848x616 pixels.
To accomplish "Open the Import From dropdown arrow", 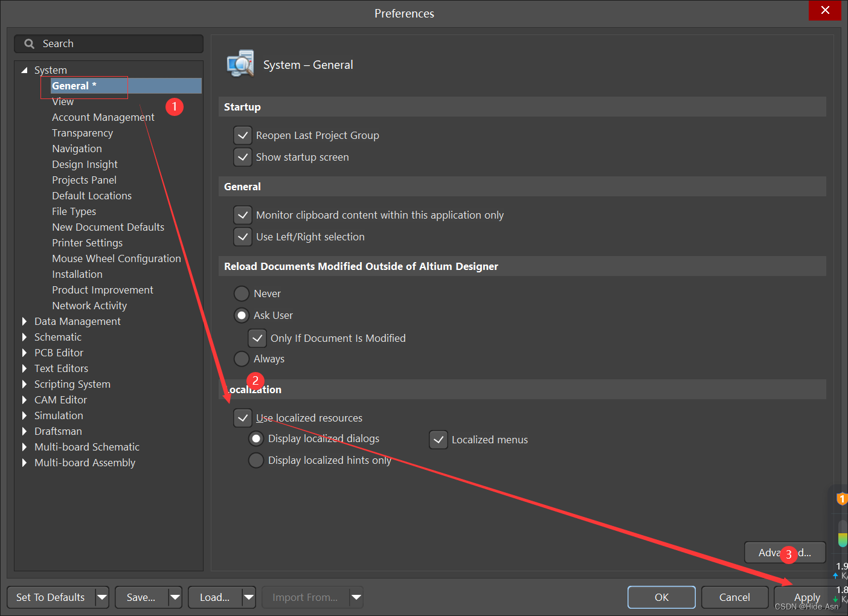I will click(356, 597).
